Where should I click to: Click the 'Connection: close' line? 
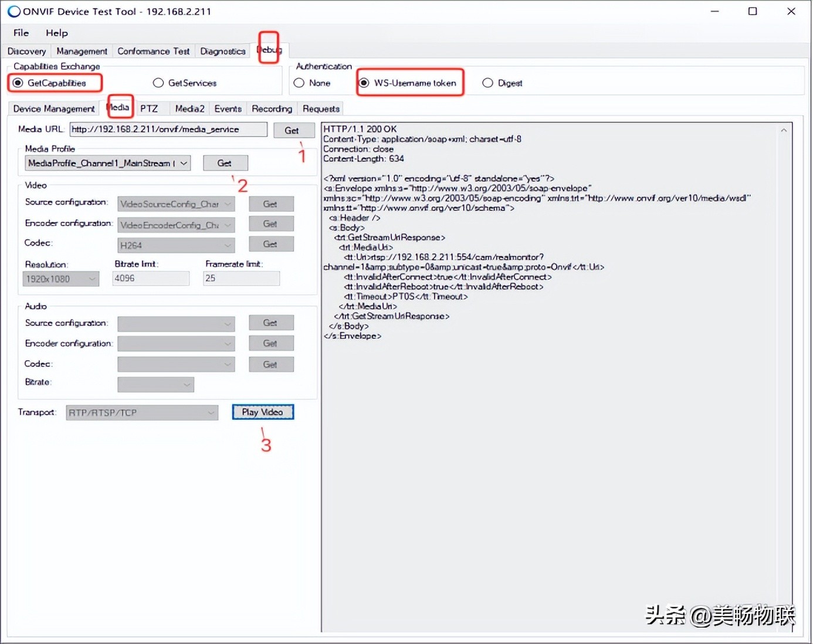[x=358, y=149]
